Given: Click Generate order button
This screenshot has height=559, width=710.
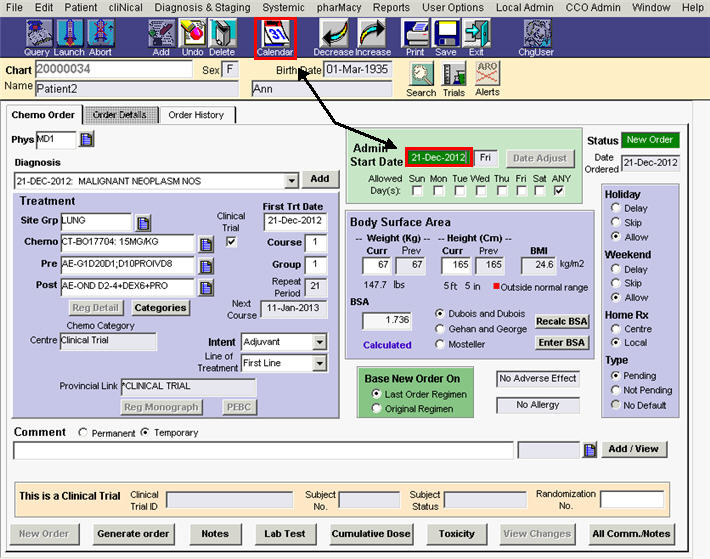Looking at the screenshot, I should [x=133, y=534].
